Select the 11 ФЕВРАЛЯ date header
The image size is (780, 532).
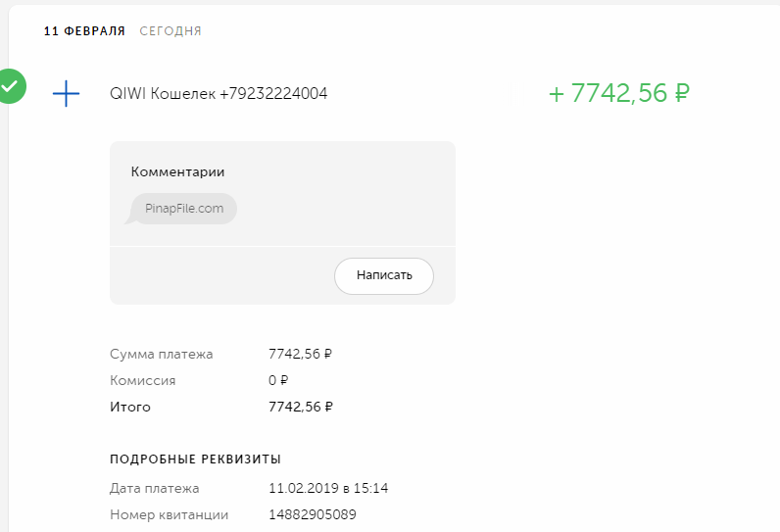click(x=84, y=31)
